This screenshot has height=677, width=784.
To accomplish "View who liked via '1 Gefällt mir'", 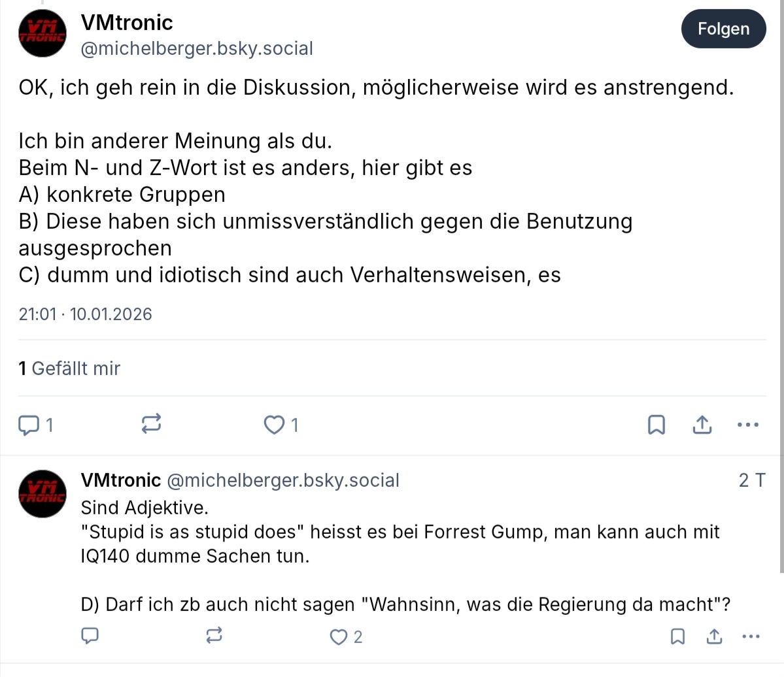I will [x=69, y=369].
